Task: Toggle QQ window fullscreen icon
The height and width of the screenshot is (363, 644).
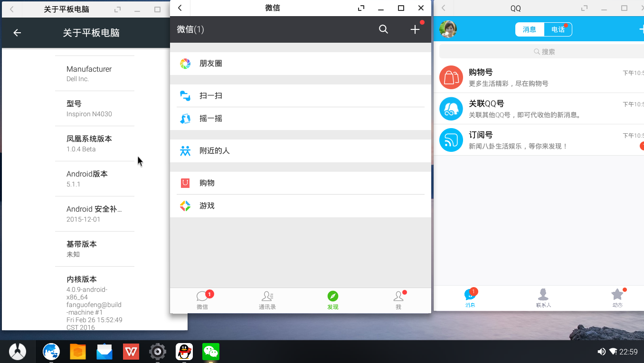Action: [x=584, y=8]
